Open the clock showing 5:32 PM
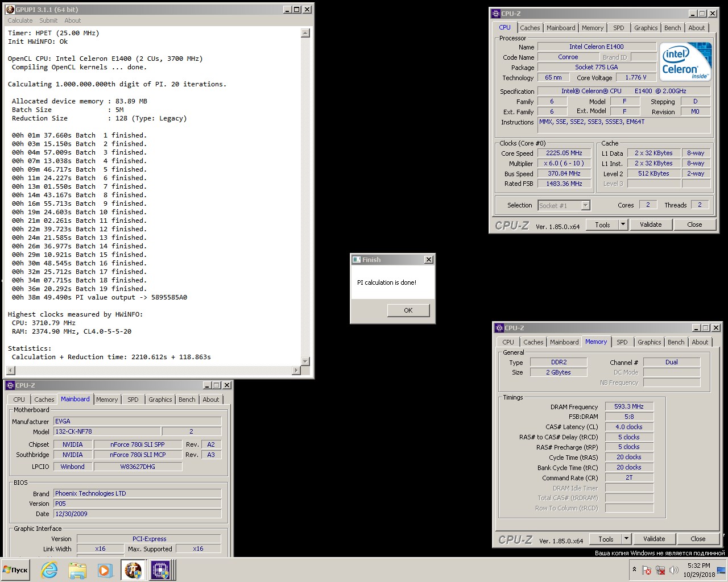The height and width of the screenshot is (582, 728). click(x=699, y=569)
